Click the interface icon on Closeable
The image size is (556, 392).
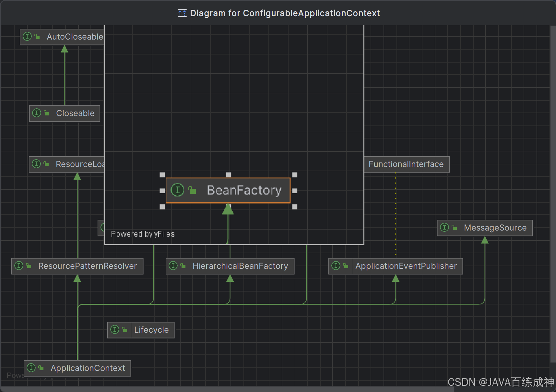click(37, 113)
